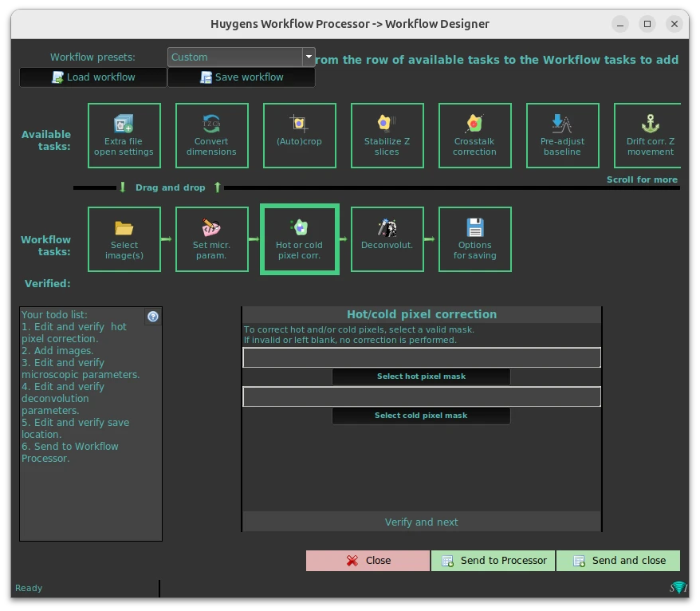700x611 pixels.
Task: Click todo item '6. Send to Workflow Processor.'
Action: (x=70, y=452)
